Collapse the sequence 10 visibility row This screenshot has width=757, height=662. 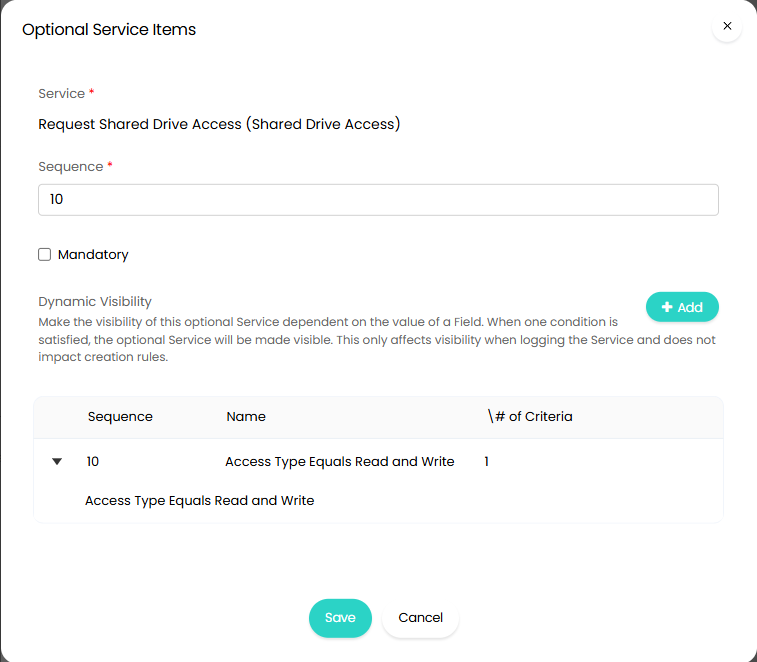point(57,462)
